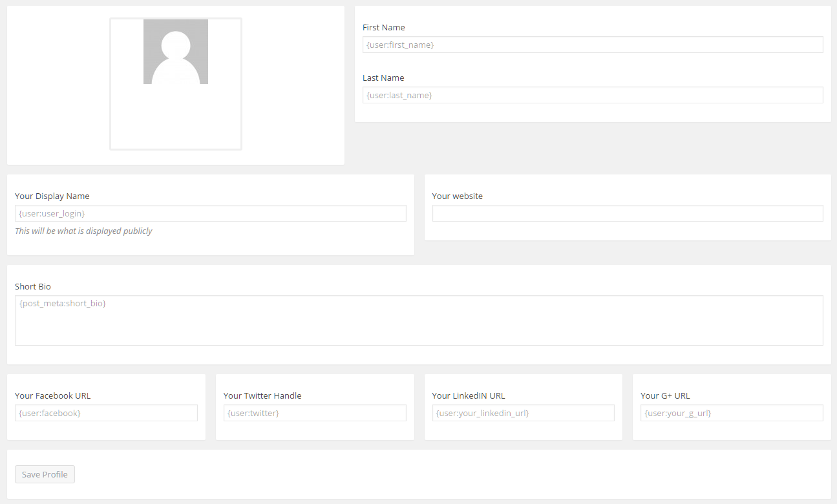Screen dimensions: 837x504
Task: Click the "First Name" label
Action: coord(384,28)
